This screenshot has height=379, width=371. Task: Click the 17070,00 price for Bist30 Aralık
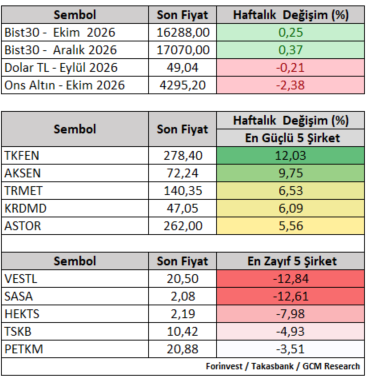(x=183, y=50)
